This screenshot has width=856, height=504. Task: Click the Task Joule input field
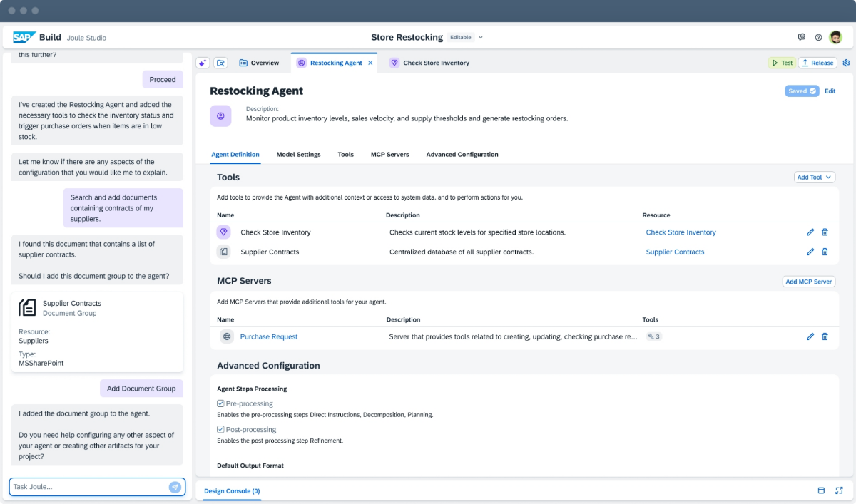(x=89, y=487)
